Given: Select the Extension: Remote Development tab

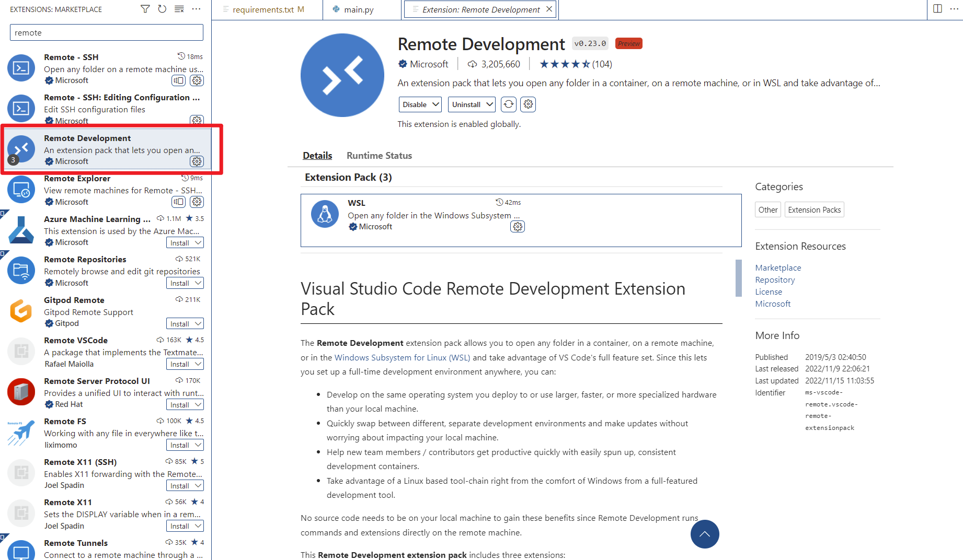Looking at the screenshot, I should coord(480,9).
